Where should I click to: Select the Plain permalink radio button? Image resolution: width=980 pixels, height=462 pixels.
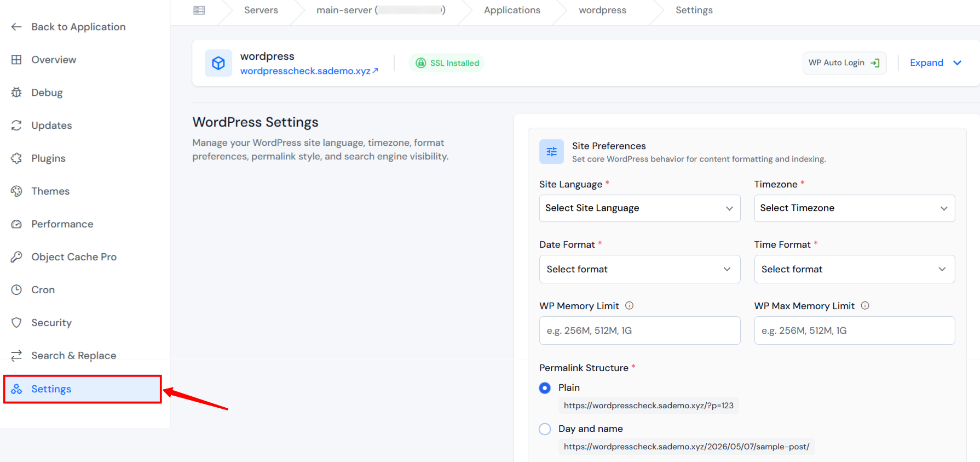(545, 388)
